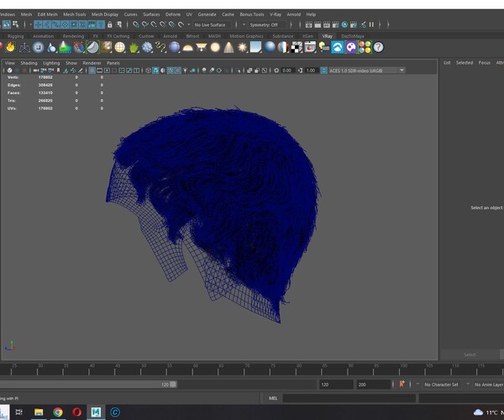
Task: Open the V-Ray menu in menu bar
Action: pos(276,14)
